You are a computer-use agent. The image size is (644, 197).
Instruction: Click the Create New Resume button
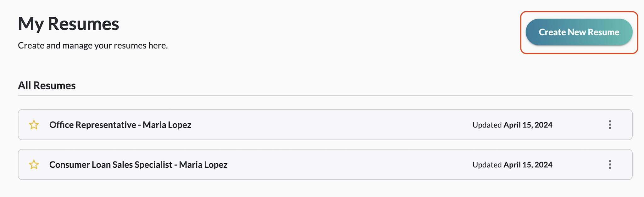[579, 32]
